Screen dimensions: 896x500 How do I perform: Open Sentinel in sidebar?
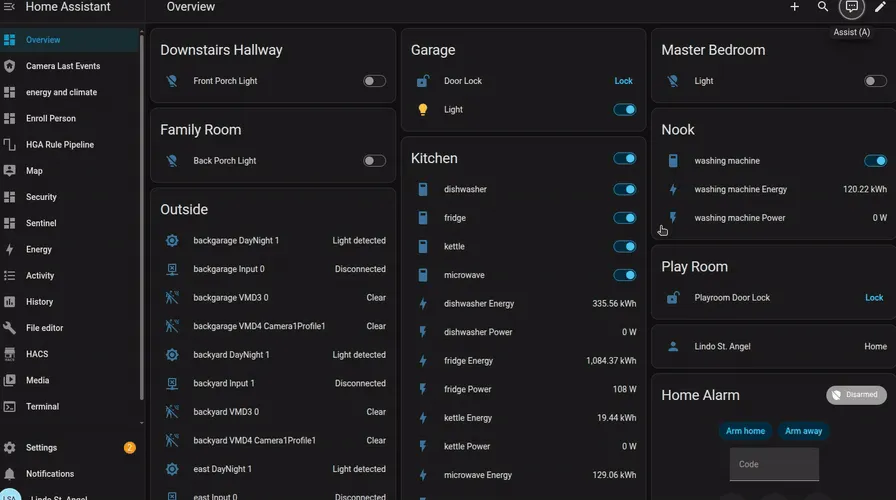click(x=69, y=223)
